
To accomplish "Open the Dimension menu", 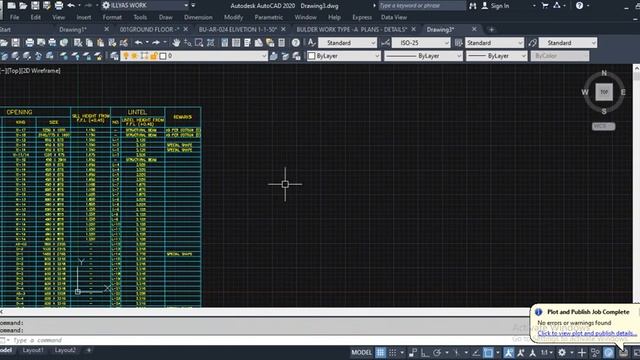I will [x=198, y=17].
